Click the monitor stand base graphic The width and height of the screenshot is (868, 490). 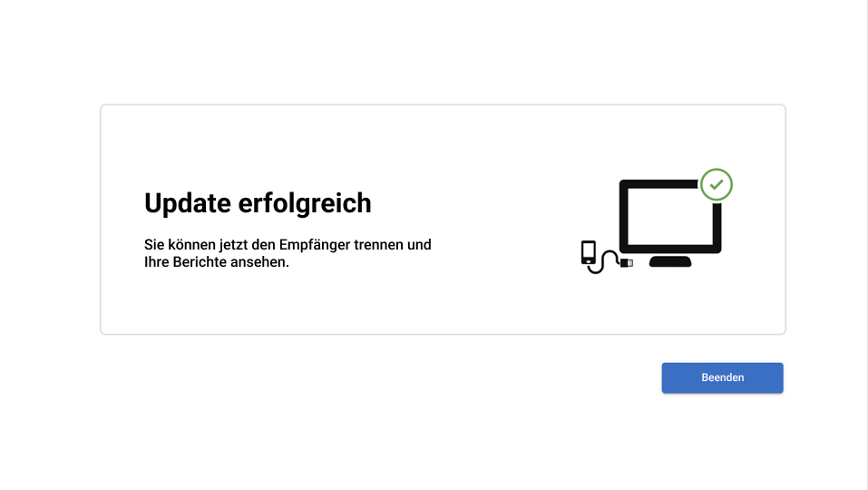point(670,262)
